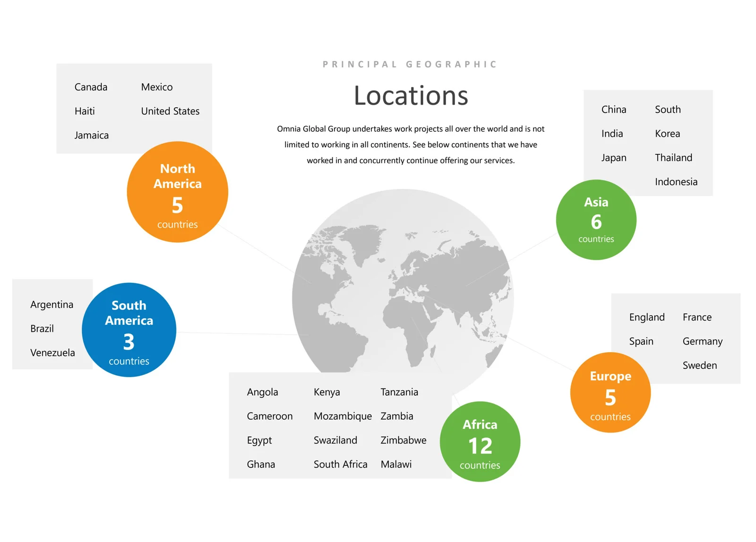The width and height of the screenshot is (756, 542).
Task: Select Sweden in the Europe list
Action: pos(699,365)
